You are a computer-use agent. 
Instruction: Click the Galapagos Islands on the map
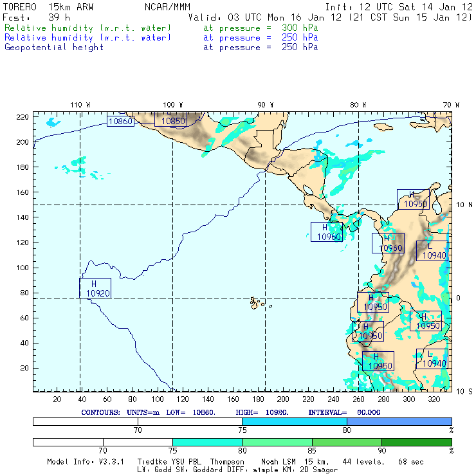(256, 302)
